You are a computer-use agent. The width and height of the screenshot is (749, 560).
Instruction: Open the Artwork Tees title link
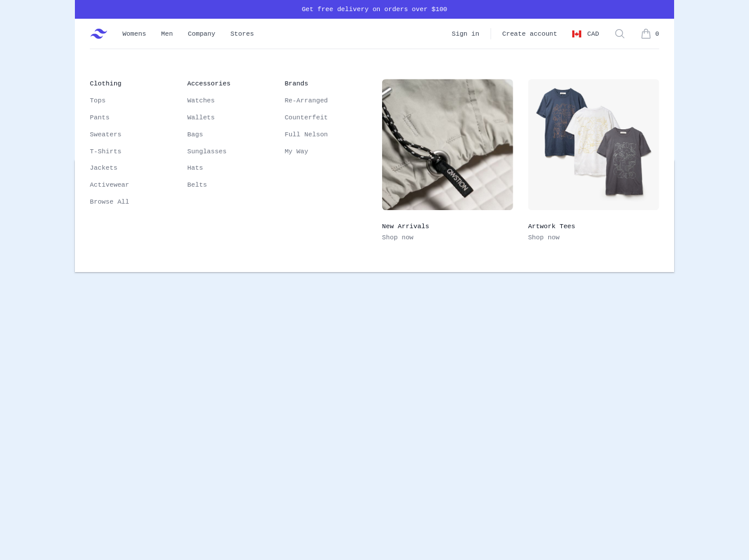pyautogui.click(x=551, y=226)
